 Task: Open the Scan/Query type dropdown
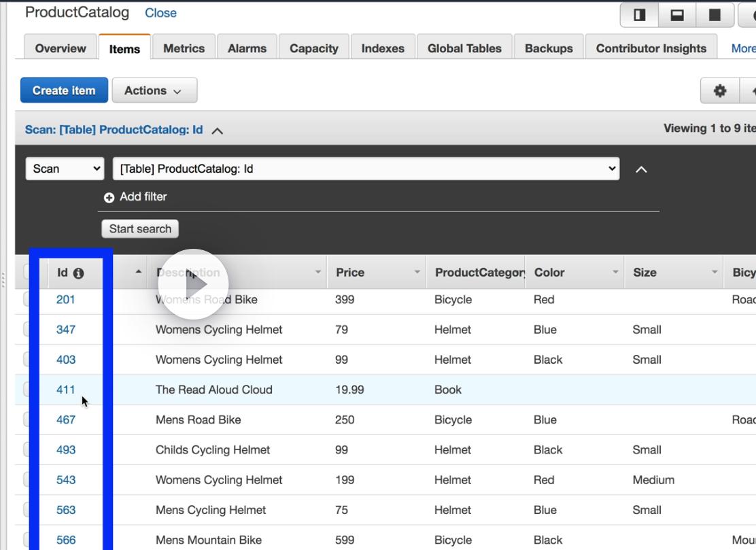click(65, 169)
